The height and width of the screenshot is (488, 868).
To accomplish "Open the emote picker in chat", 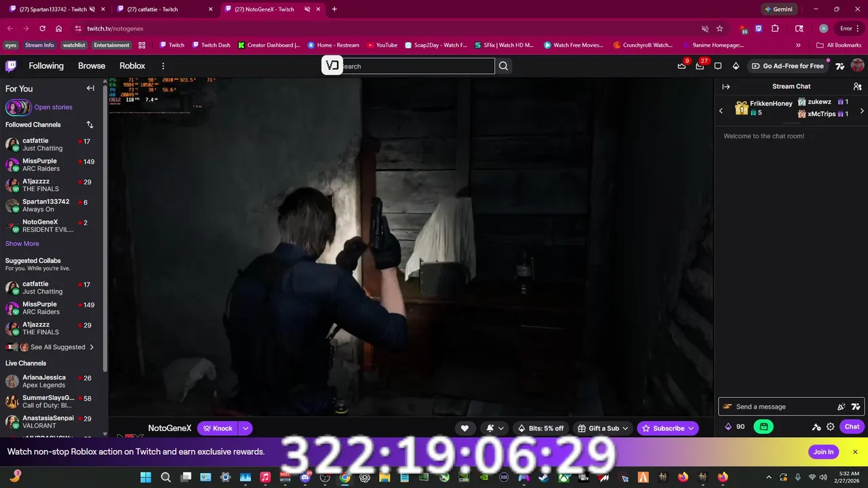I will coord(856,407).
